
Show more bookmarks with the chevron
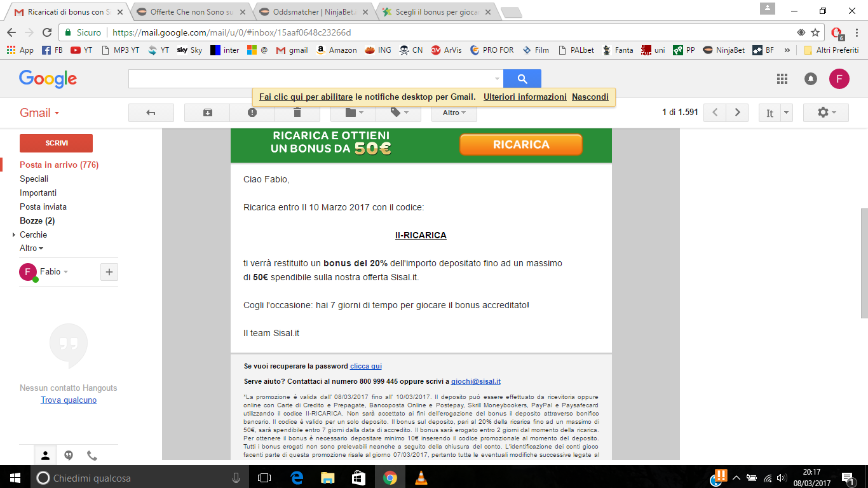click(x=787, y=50)
